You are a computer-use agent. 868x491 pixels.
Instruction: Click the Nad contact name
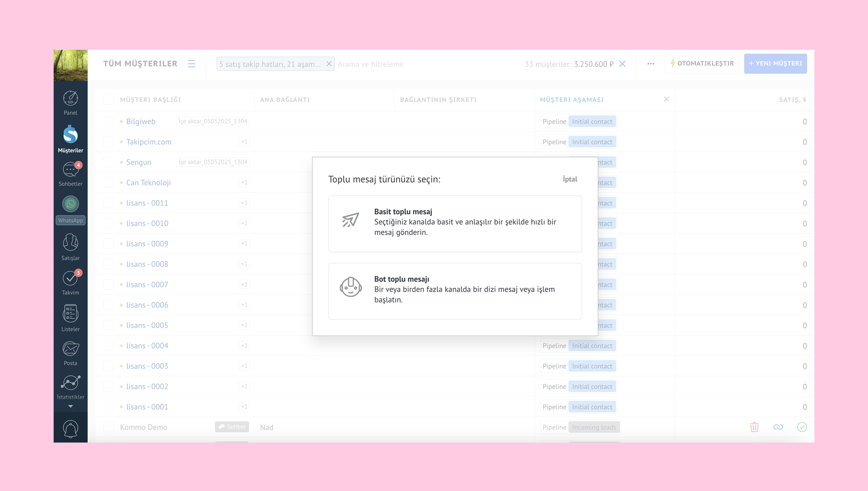tap(266, 427)
